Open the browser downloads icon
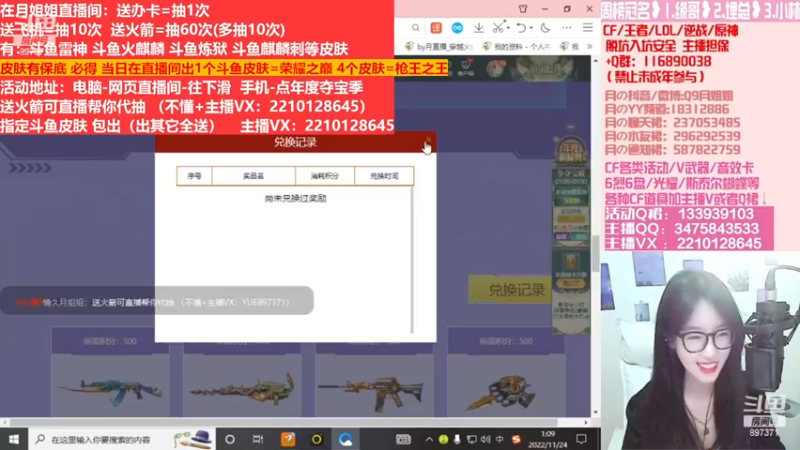 [479, 28]
